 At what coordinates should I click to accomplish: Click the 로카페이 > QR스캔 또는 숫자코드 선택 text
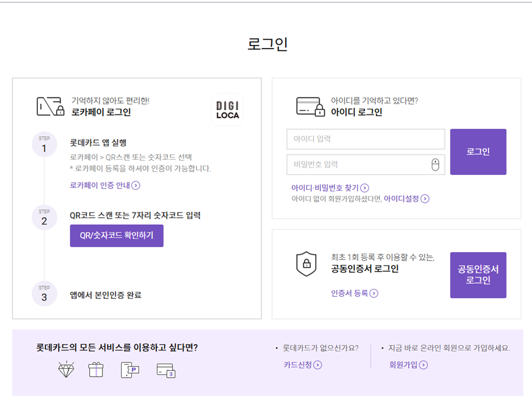131,157
